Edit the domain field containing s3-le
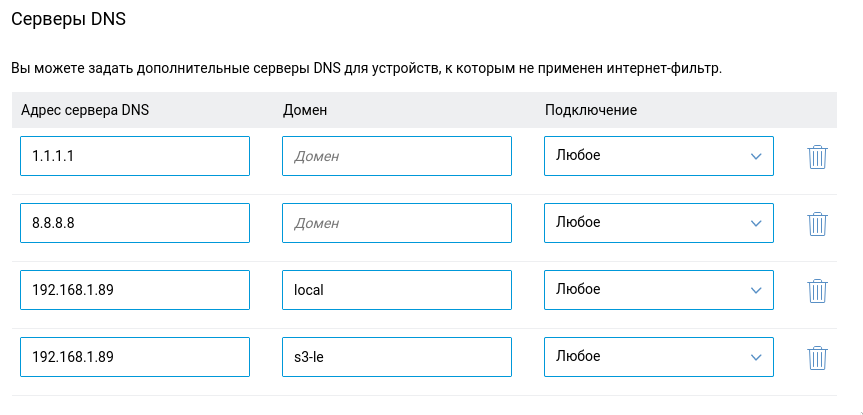 pyautogui.click(x=397, y=357)
